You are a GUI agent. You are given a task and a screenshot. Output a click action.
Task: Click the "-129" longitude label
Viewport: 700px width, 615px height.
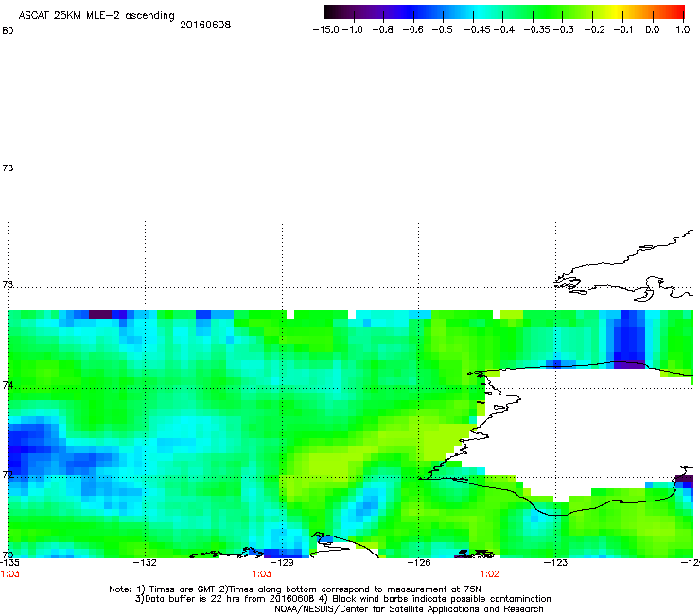[x=282, y=563]
